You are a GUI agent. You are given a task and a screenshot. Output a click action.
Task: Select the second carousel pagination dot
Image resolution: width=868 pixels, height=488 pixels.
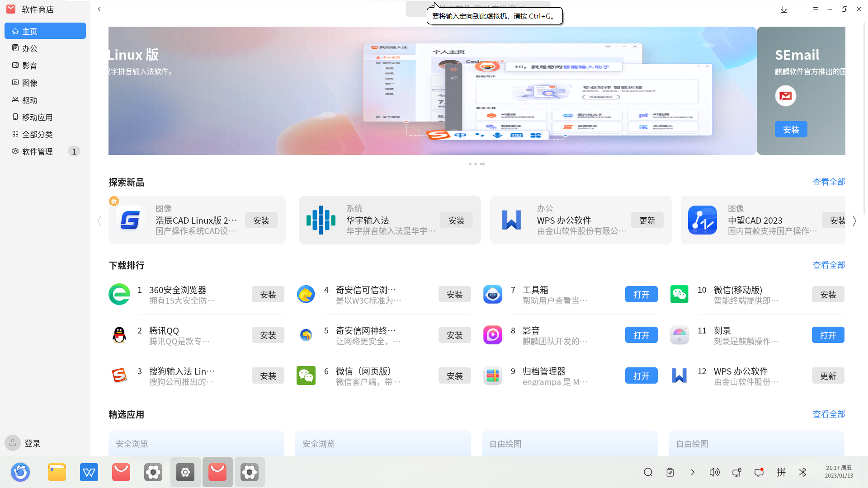coord(476,164)
